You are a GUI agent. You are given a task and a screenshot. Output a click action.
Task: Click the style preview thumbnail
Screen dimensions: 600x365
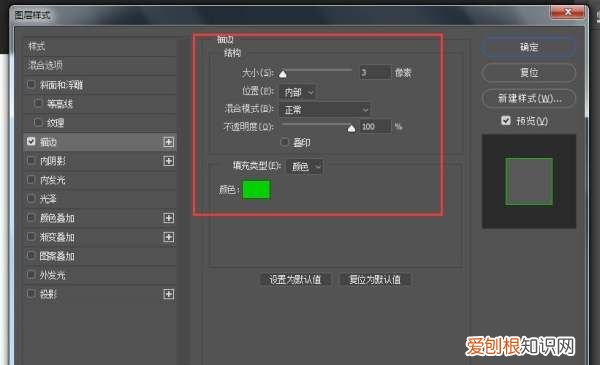coord(529,181)
